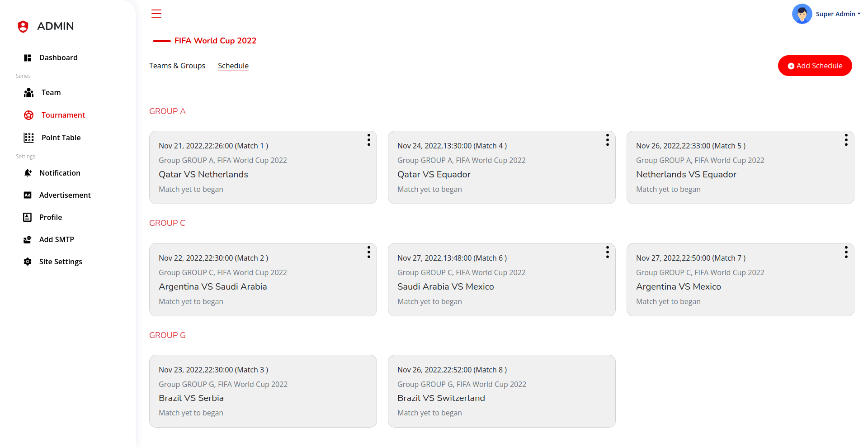The image size is (868, 448).
Task: Click the Nov 27, 2022 Match 6 date
Action: click(452, 258)
